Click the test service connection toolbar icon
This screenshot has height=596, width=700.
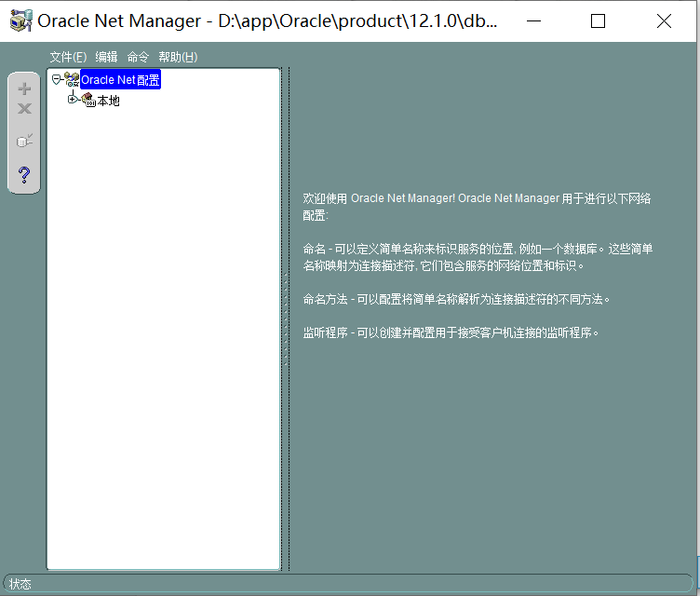click(24, 141)
